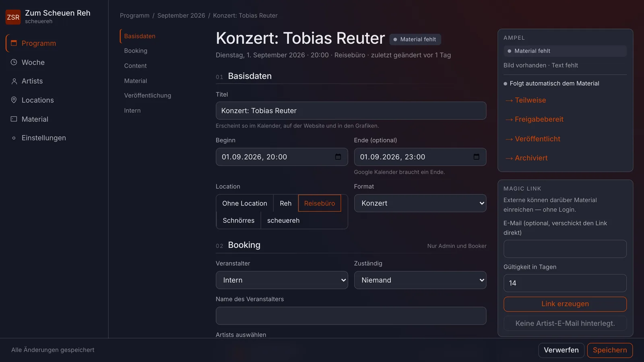The height and width of the screenshot is (362, 644).
Task: Jump to Booking section in sidebar
Action: pos(136,51)
